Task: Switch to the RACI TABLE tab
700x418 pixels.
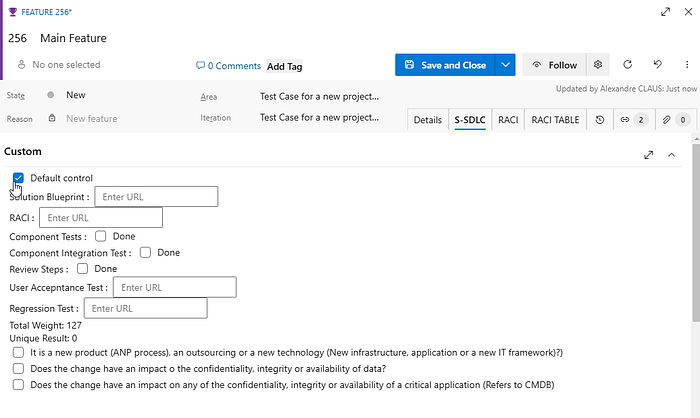Action: click(555, 120)
